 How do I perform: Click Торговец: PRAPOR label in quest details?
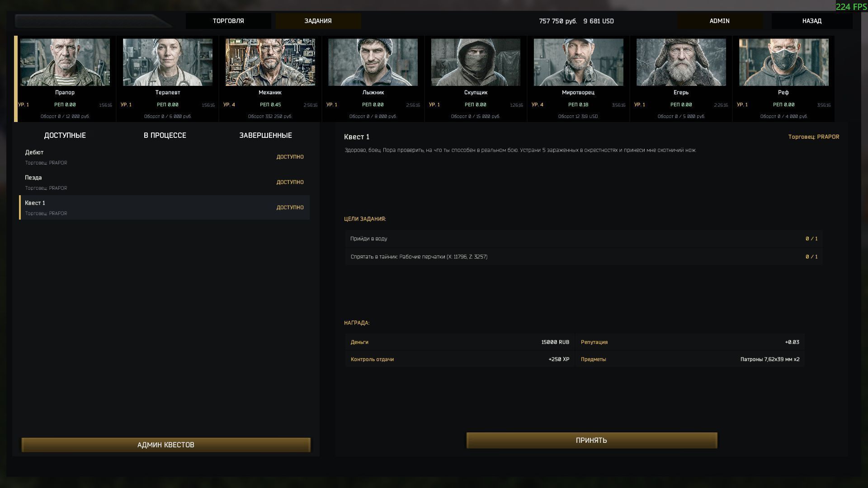(813, 137)
